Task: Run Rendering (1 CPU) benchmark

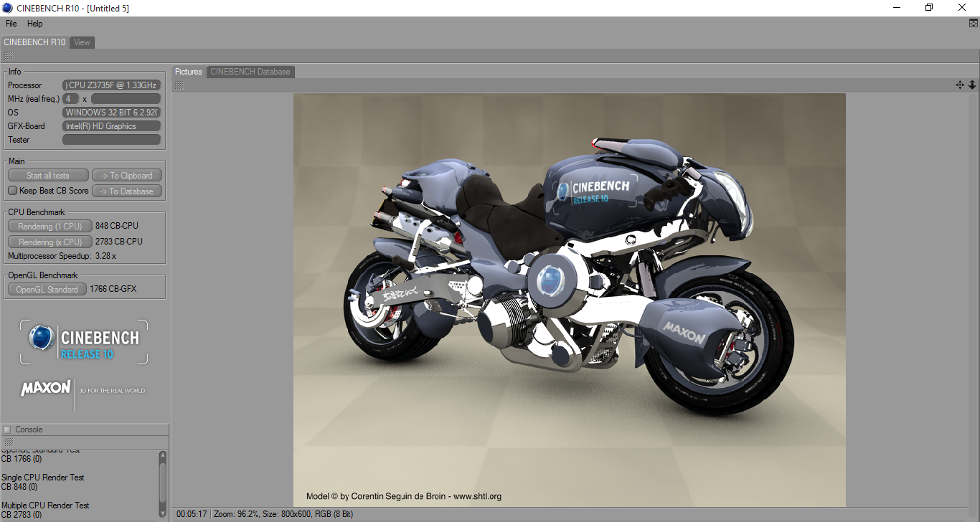Action: tap(50, 227)
